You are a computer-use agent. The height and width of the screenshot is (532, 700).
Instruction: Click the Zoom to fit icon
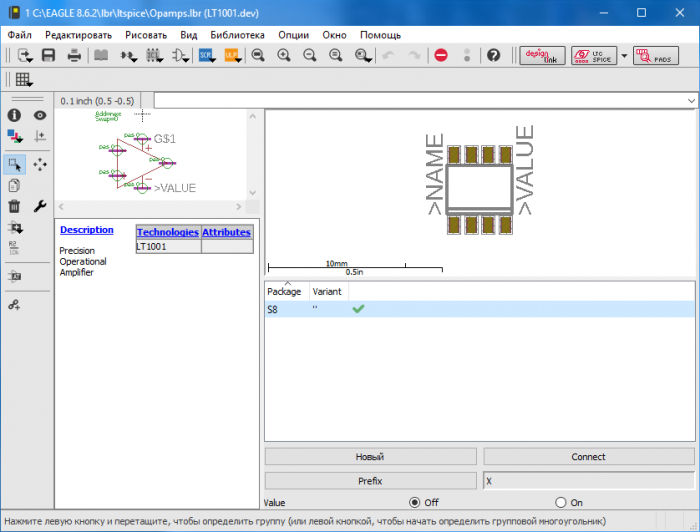pos(258,56)
